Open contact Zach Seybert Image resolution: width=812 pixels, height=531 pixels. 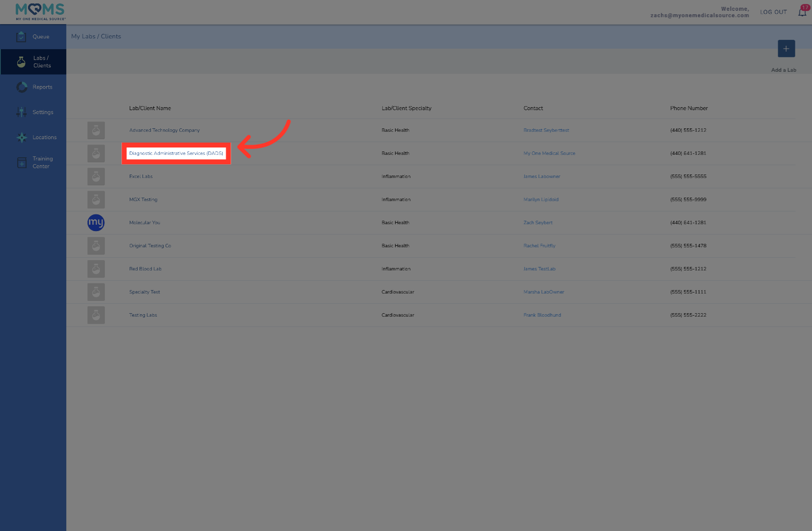coord(538,223)
